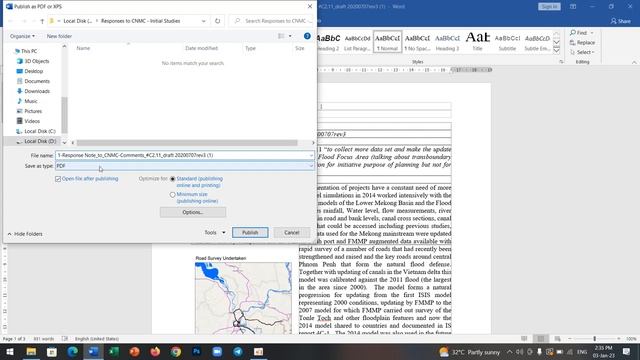
Task: Click navigation pane vertical scrollbar
Action: [x=64, y=115]
